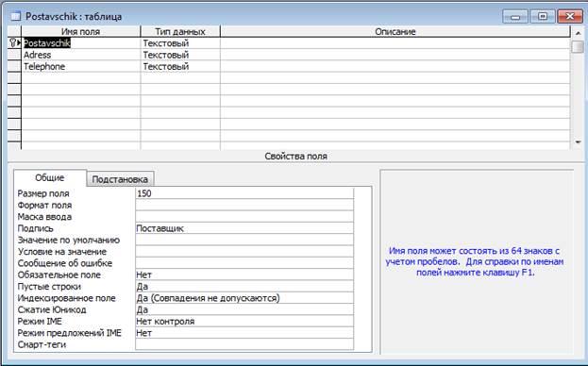Click the Текстовый data type of Adress row
Viewport: 588px width, 366px height.
180,55
